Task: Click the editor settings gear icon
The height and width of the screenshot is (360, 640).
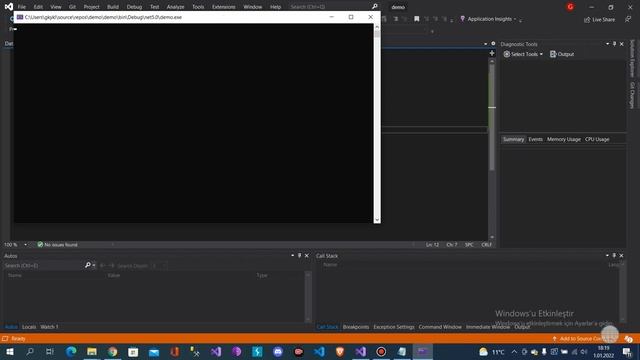Action: pos(493,43)
